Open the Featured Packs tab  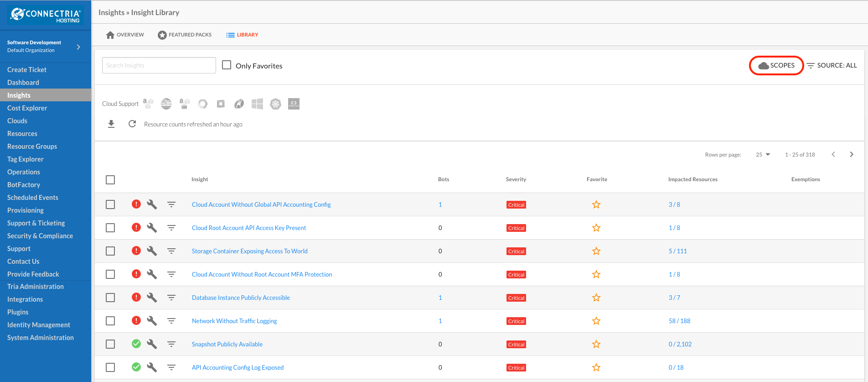pyautogui.click(x=185, y=35)
